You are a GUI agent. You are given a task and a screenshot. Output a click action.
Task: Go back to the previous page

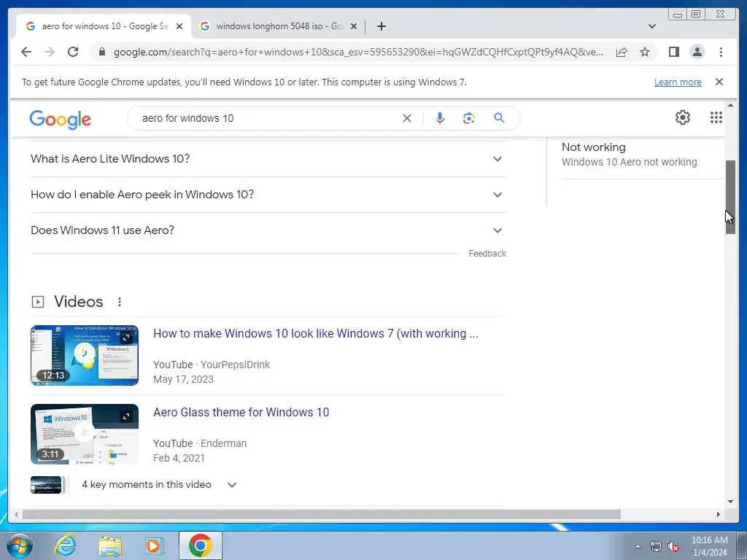[x=26, y=52]
